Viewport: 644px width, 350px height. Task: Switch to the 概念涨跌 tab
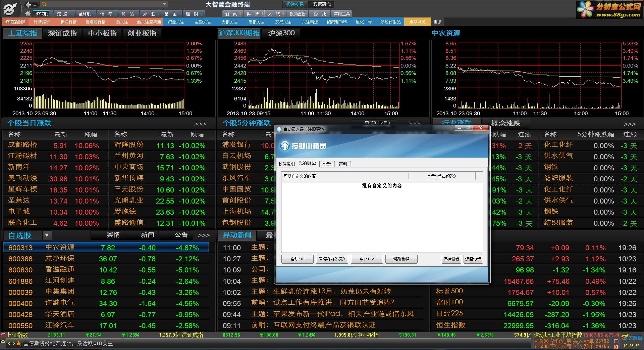coord(505,123)
